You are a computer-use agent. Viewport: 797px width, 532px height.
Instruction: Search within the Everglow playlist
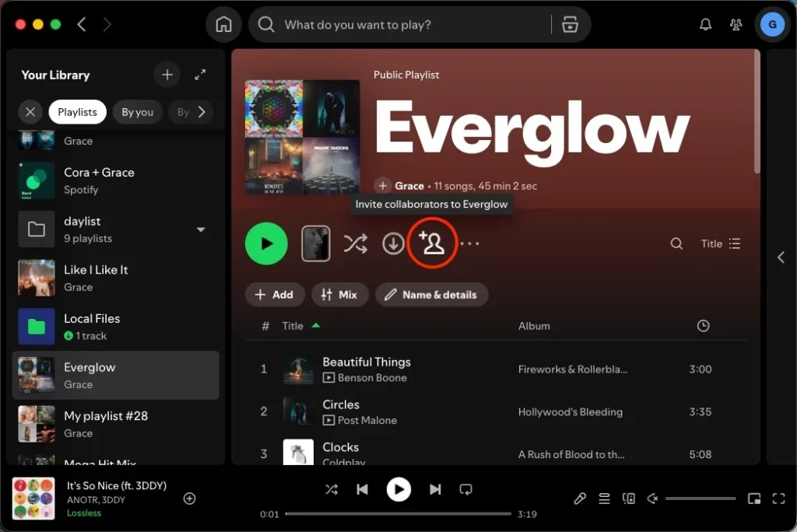(676, 243)
